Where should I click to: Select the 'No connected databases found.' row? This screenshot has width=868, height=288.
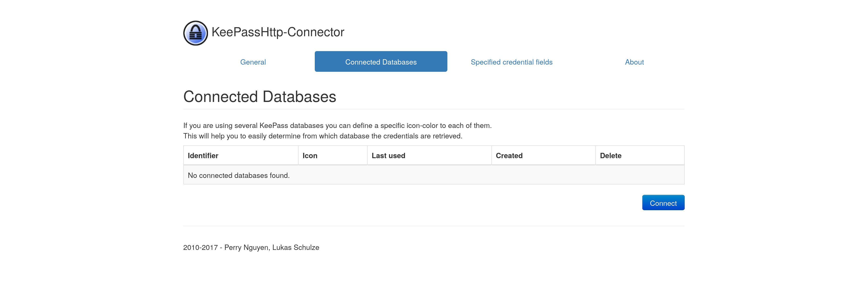[434, 175]
